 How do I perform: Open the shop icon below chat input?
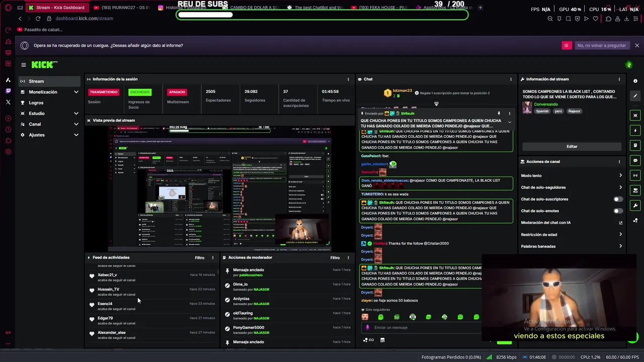point(382,340)
